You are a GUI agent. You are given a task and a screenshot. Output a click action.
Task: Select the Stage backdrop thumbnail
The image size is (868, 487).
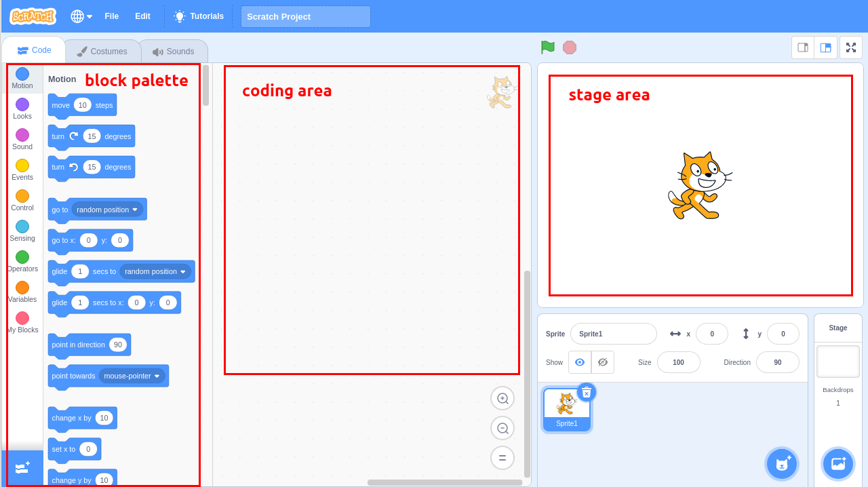pos(838,362)
